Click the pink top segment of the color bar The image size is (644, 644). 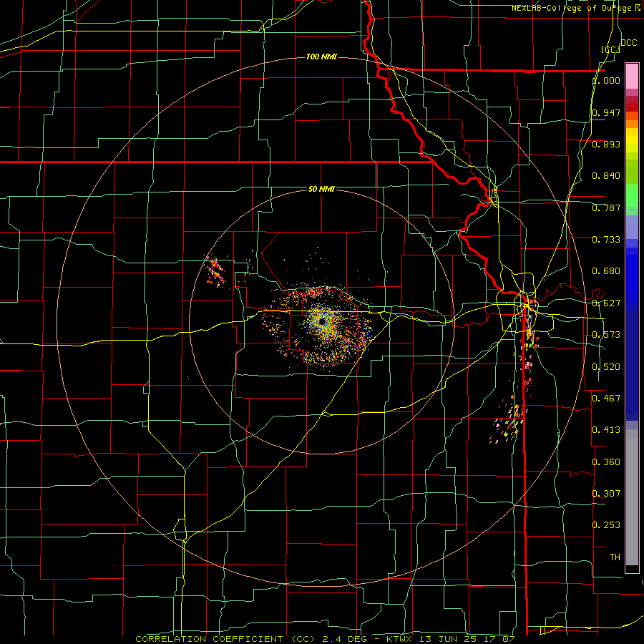[632, 77]
